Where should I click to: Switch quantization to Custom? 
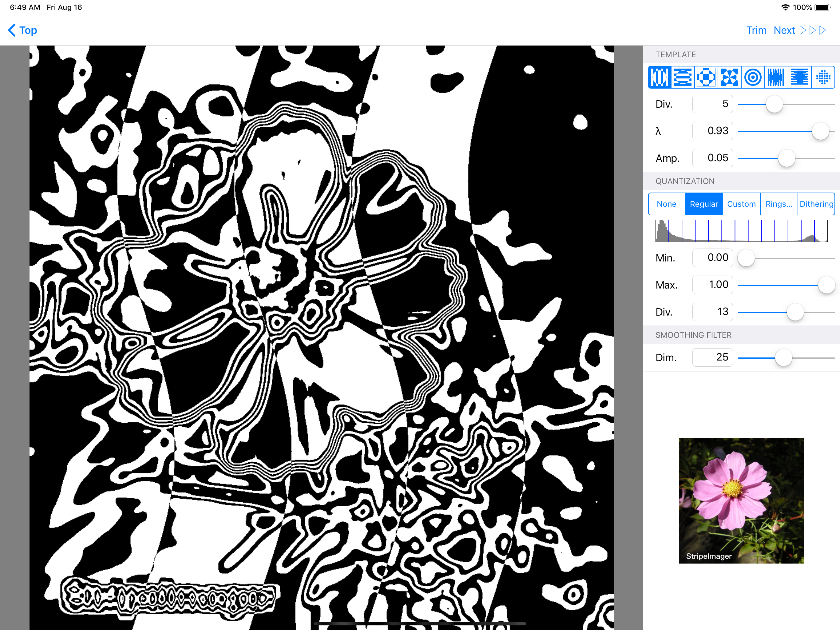tap(741, 204)
